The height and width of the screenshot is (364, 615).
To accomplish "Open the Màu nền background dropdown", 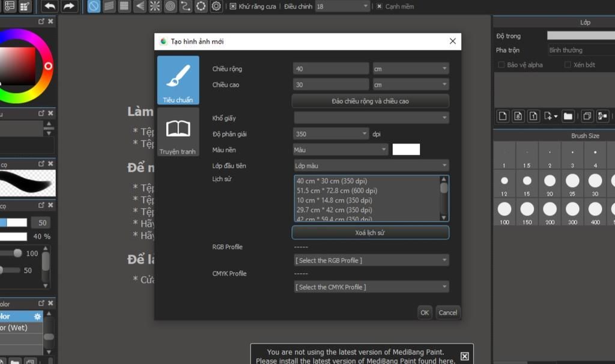I will tap(341, 150).
